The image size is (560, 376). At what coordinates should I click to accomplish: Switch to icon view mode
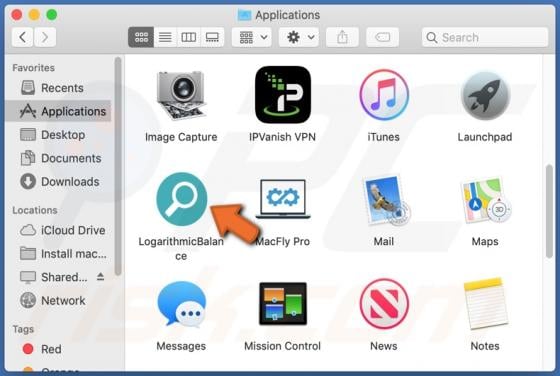(141, 37)
